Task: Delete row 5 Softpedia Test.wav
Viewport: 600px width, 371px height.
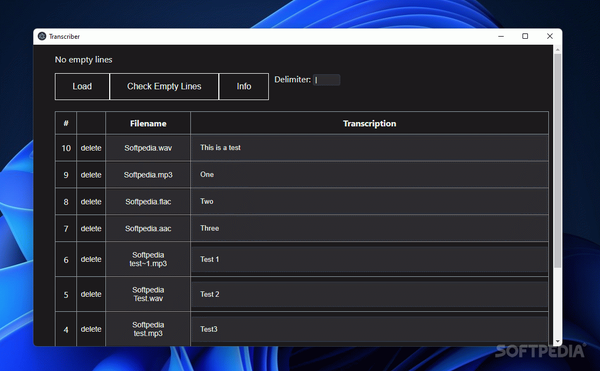Action: click(x=91, y=294)
